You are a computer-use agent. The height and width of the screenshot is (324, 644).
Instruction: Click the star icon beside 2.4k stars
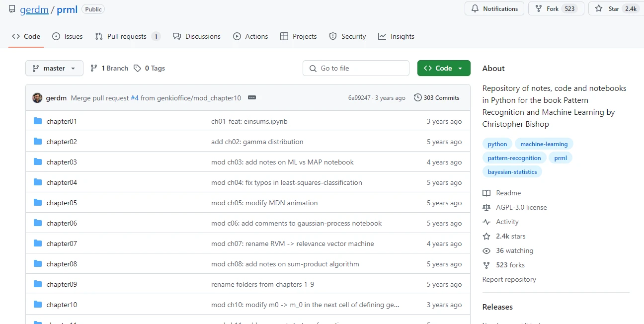pos(486,236)
